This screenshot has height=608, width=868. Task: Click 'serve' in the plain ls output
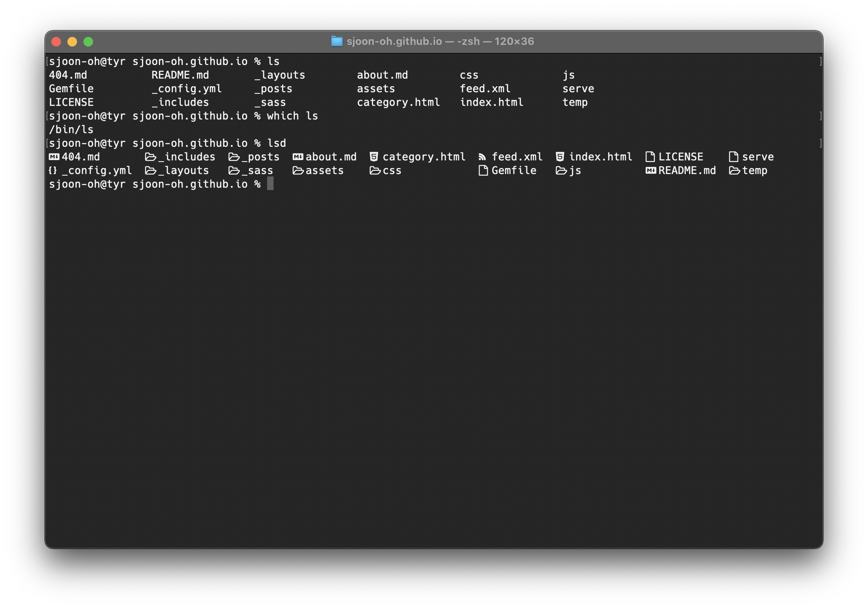578,89
